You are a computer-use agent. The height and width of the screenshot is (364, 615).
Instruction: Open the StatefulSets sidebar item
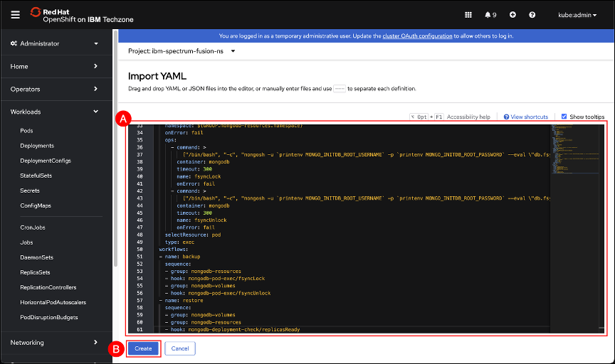[36, 176]
